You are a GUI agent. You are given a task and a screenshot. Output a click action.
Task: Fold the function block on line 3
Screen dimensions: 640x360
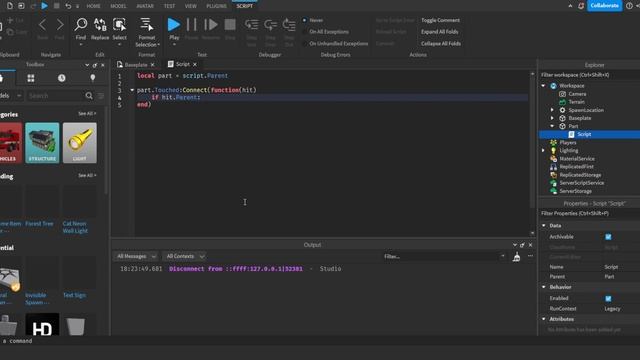(132, 90)
